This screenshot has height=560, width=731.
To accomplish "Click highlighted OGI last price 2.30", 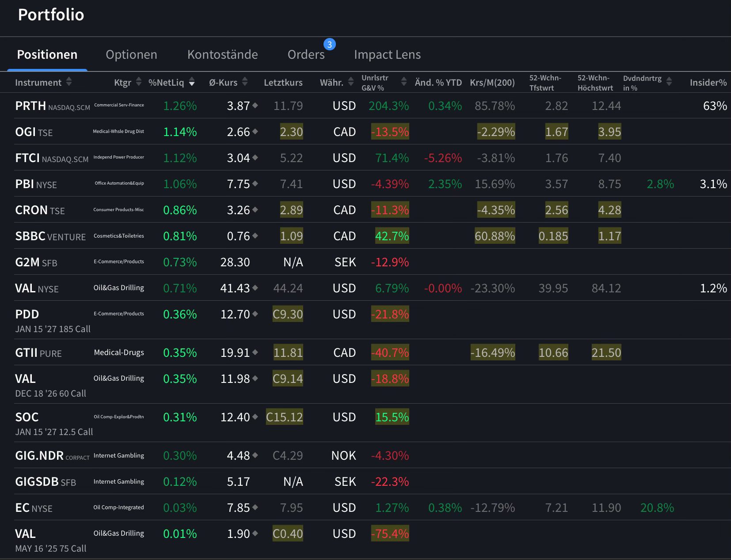I will 292,132.
